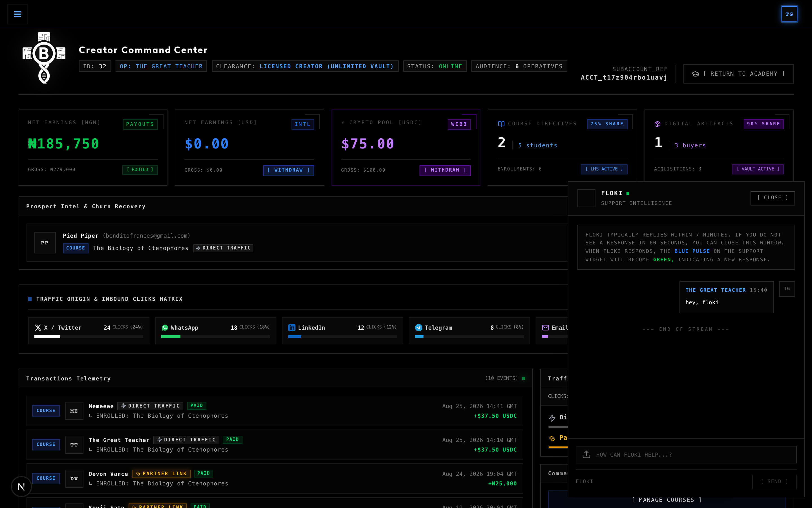
Task: Click the X / Twitter logo icon
Action: click(x=38, y=328)
